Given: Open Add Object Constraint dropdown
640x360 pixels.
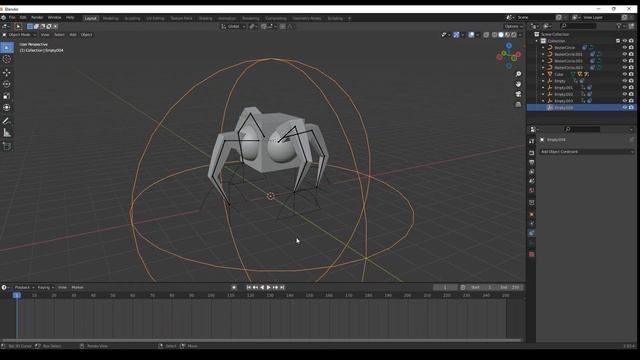Looking at the screenshot, I should pyautogui.click(x=586, y=152).
